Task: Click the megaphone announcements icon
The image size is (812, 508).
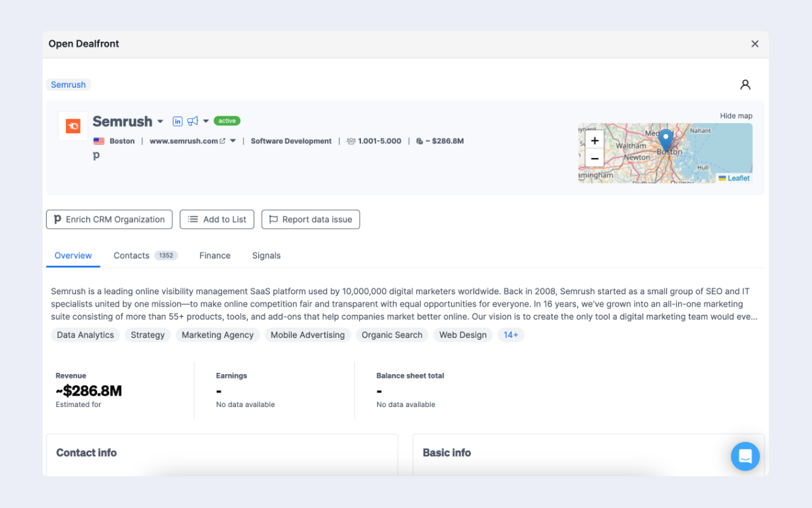Action: [192, 121]
